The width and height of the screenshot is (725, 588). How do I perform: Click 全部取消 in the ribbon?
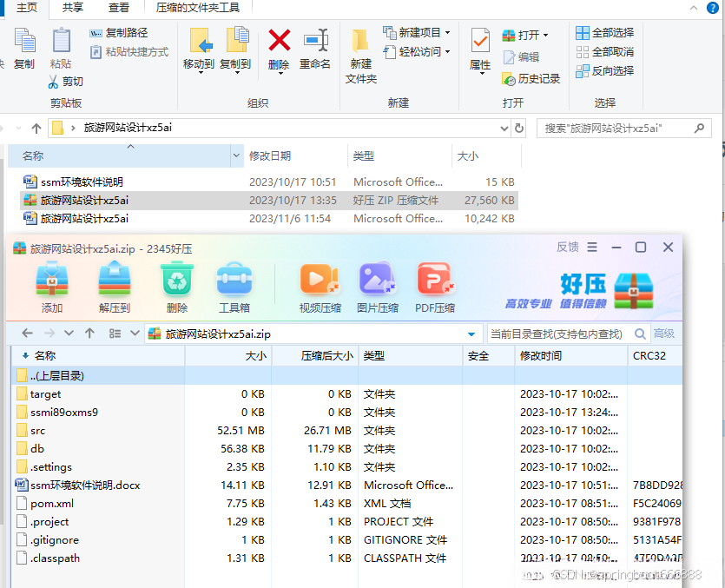(605, 52)
